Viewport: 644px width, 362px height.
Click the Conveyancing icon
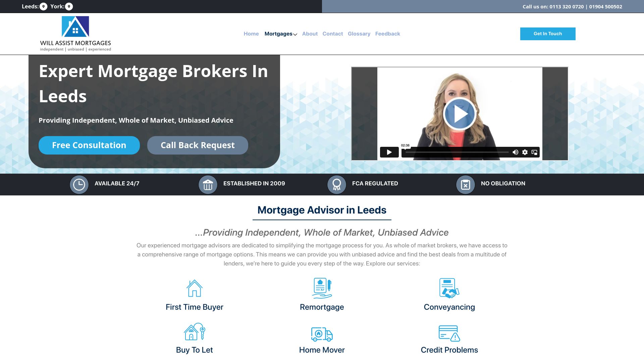coord(449,288)
